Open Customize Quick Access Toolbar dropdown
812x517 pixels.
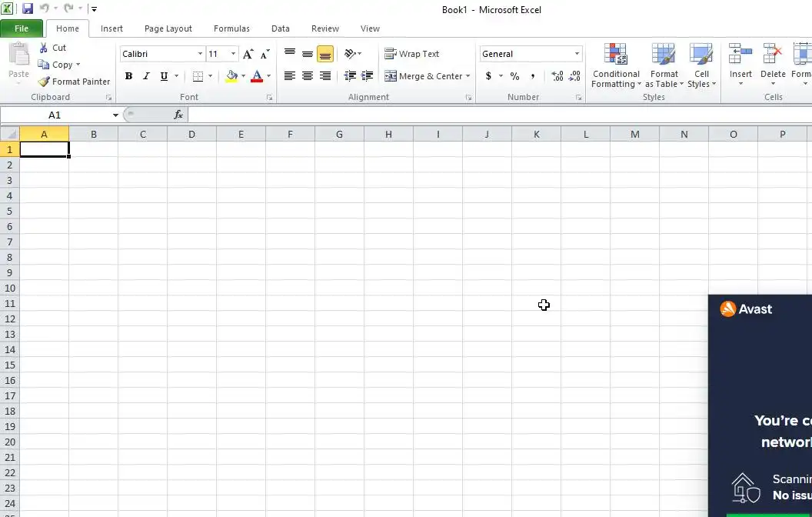[x=94, y=8]
